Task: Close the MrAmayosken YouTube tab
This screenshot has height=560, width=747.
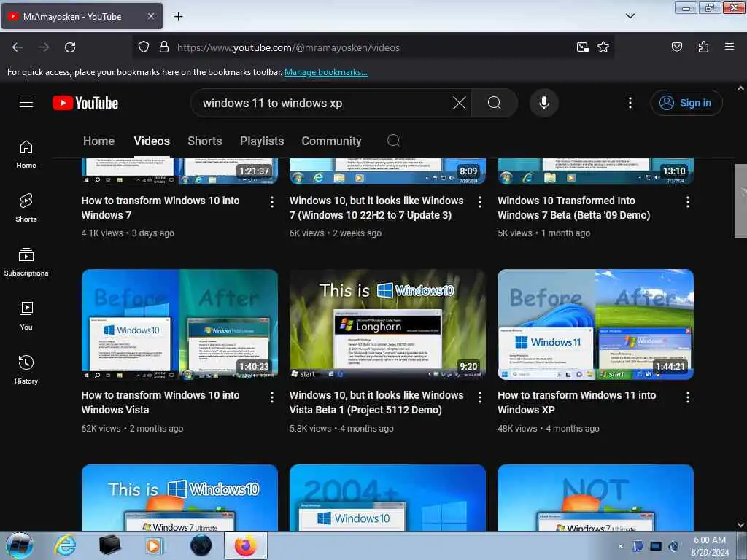Action: click(150, 16)
